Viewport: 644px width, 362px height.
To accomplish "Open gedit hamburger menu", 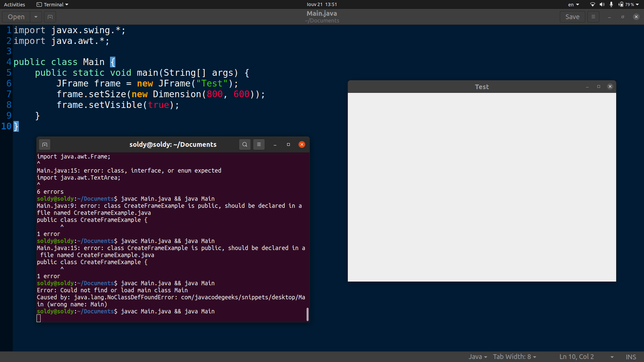I will point(593,17).
